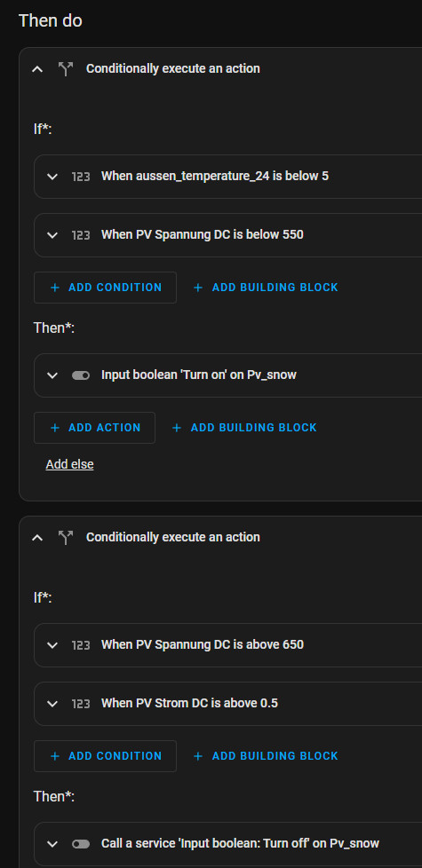Viewport: 422px width, 868px height.
Task: Expand the aussen_temperature_24 is below 5 condition
Action: pos(52,177)
